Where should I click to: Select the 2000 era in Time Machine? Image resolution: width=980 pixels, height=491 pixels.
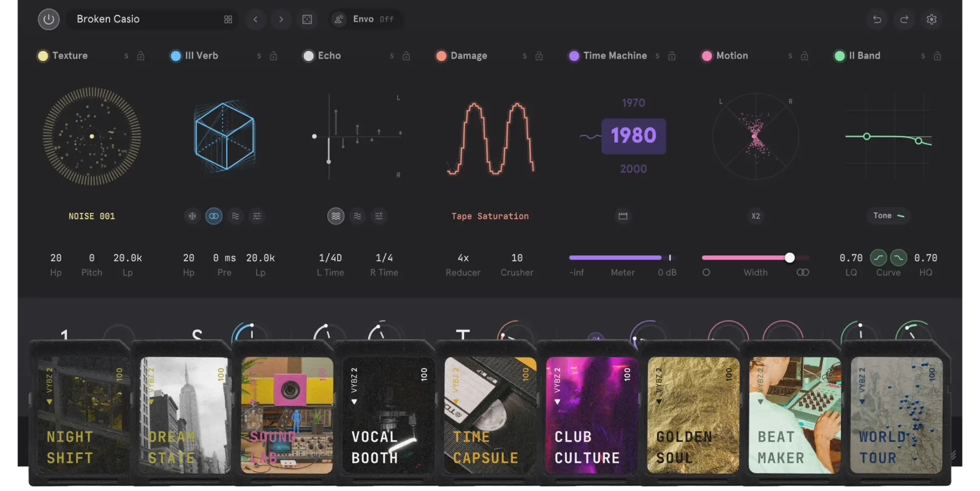click(x=633, y=169)
